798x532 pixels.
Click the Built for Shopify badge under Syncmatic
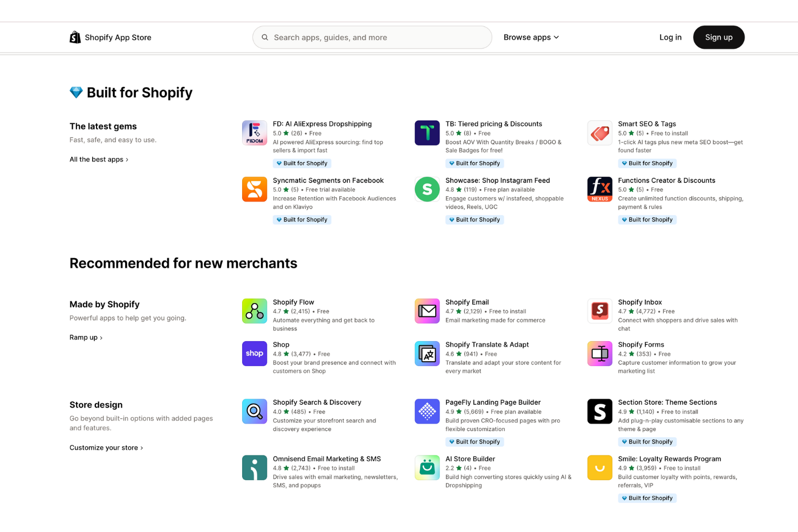pos(302,219)
